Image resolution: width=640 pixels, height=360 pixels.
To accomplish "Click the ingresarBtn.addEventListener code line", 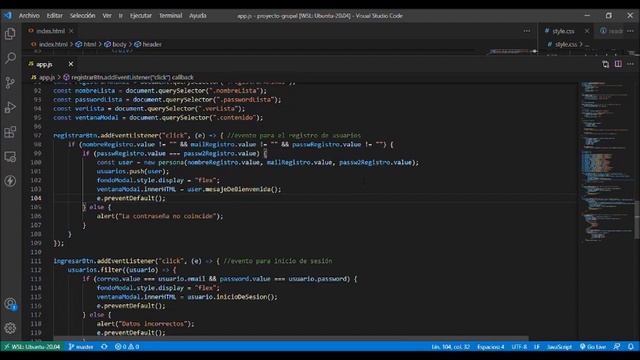I will point(193,261).
